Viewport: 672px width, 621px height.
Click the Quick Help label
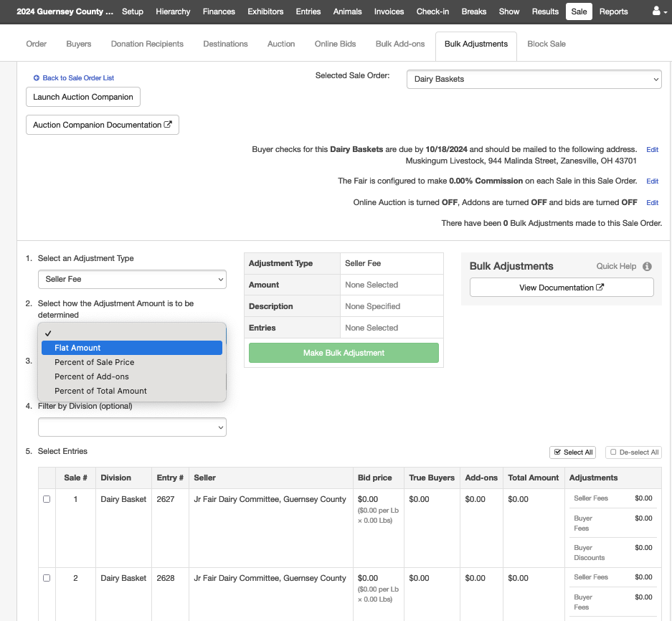tap(616, 266)
